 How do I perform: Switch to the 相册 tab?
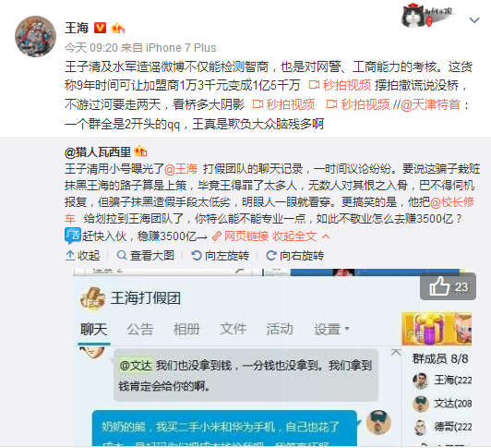186,330
